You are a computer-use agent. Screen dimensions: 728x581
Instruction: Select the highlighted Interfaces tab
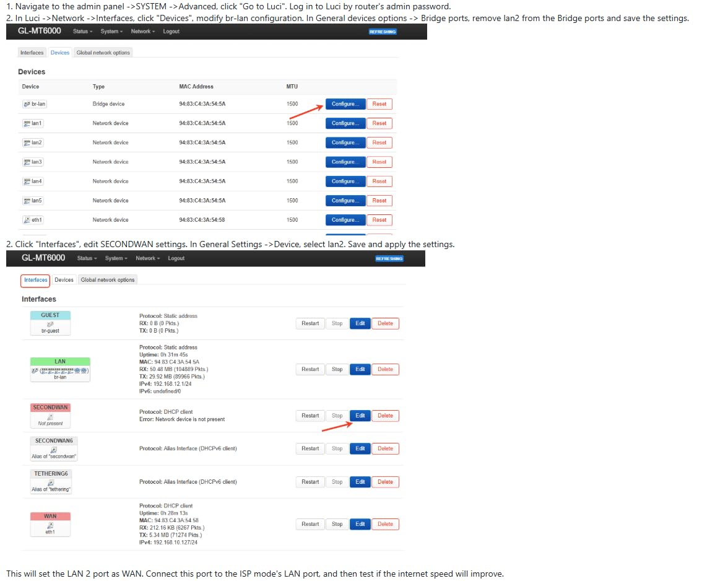[35, 280]
